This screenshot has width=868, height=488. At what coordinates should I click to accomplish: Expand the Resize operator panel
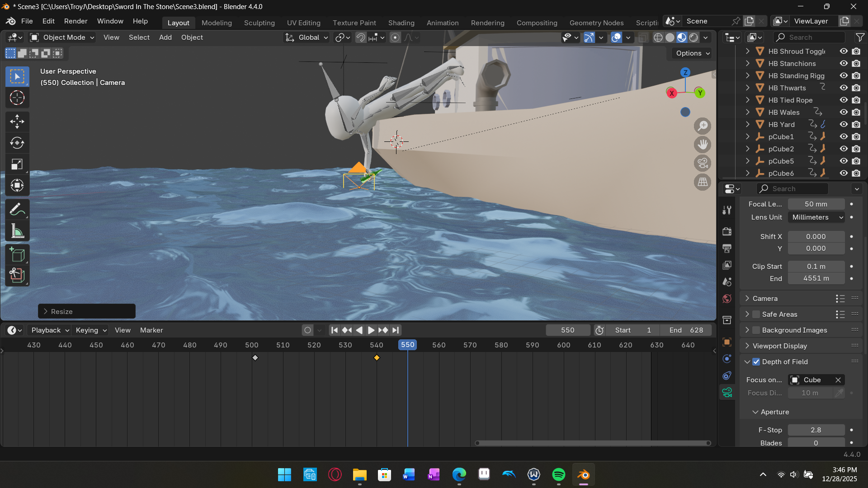(x=87, y=312)
